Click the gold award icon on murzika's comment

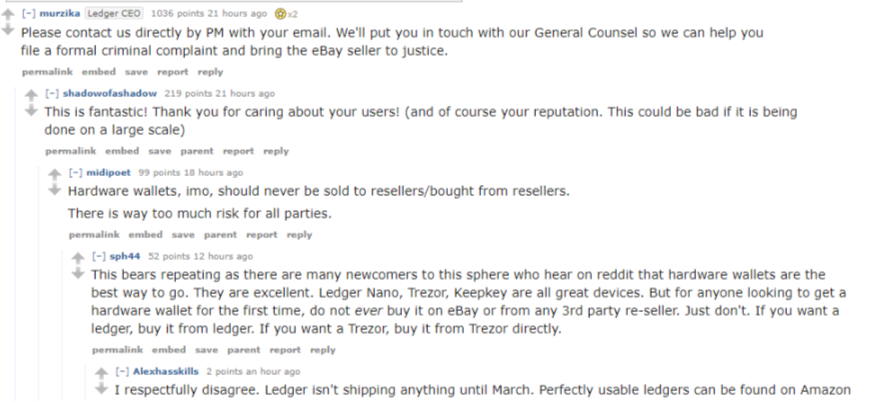(281, 13)
